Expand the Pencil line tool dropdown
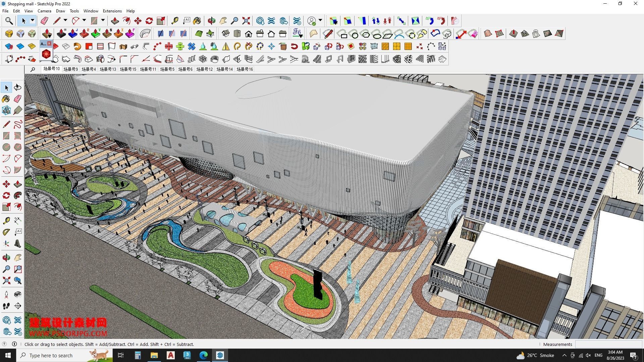 click(65, 21)
